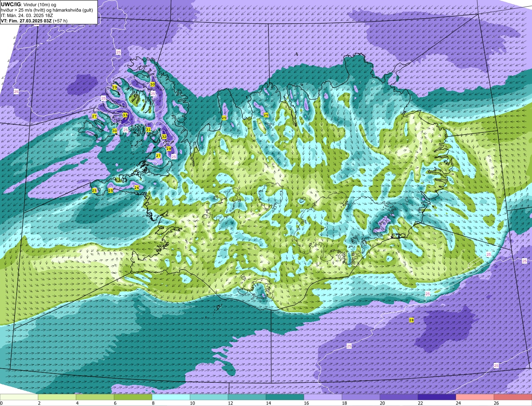
Task: Select the salmon legend swatch above 26
Action: 513,397
